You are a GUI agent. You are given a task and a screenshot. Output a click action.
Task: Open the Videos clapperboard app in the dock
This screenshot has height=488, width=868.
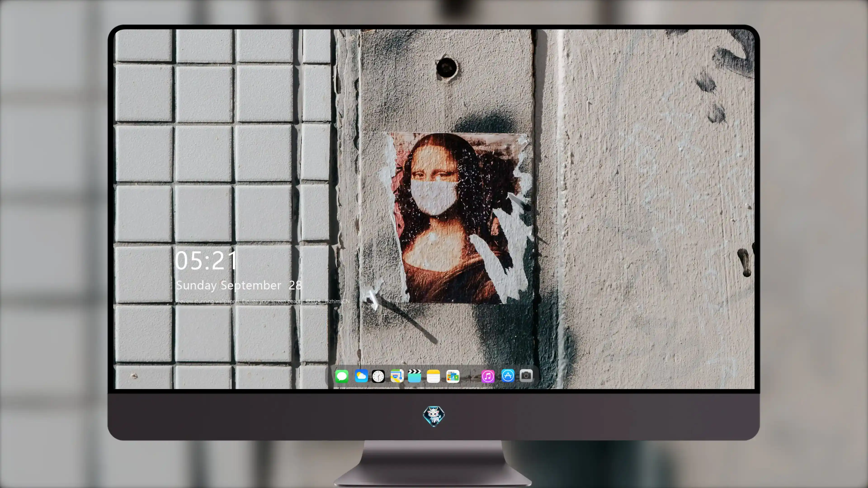coord(415,376)
